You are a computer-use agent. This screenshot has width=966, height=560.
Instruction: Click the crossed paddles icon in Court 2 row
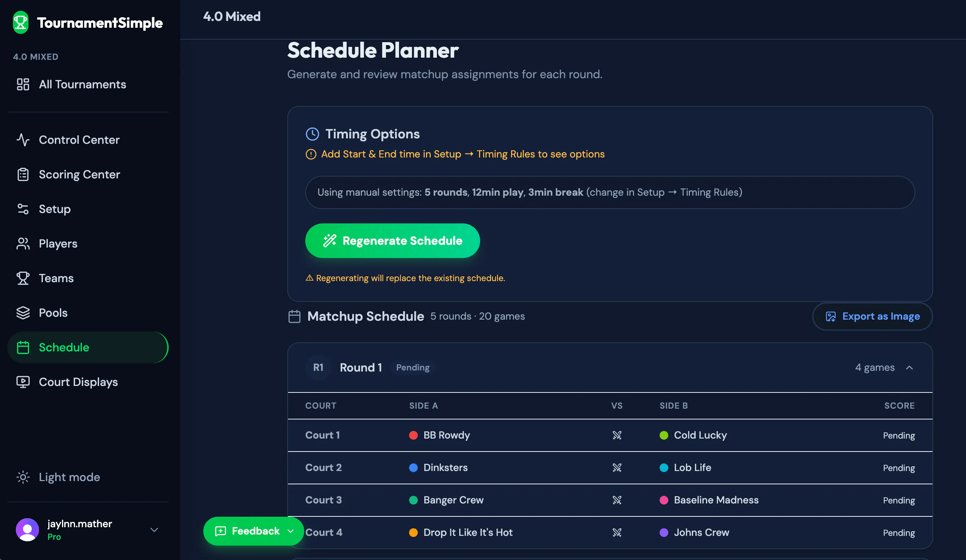click(x=617, y=468)
